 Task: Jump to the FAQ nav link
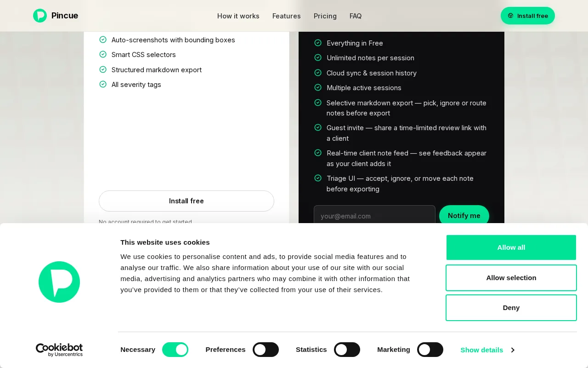click(356, 16)
